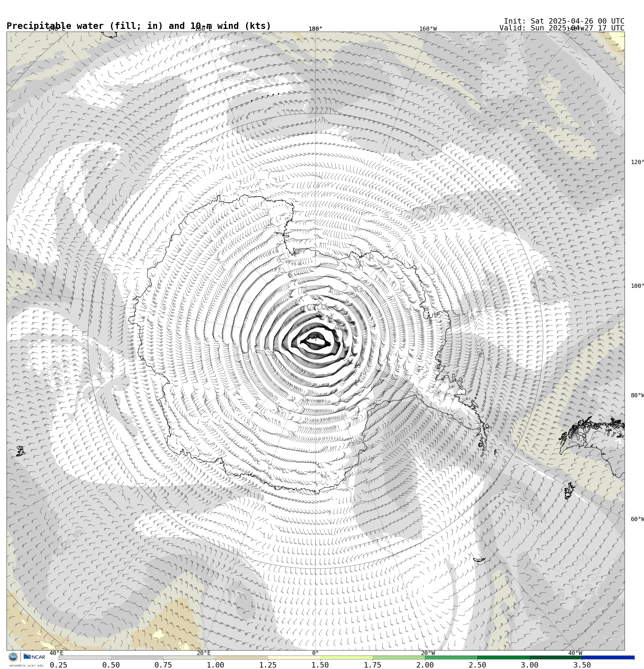Click the 20°W longitude label at bottom
This screenshot has width=644, height=669.
(x=428, y=653)
